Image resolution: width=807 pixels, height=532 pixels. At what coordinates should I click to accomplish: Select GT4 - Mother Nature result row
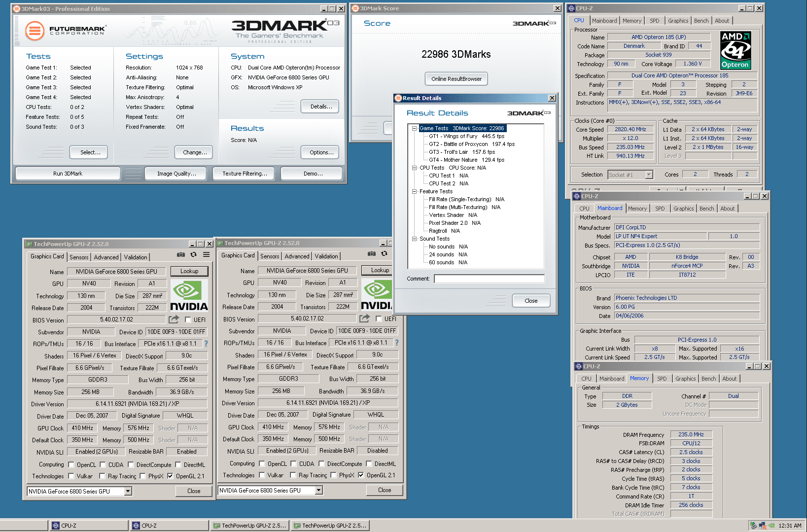[x=466, y=160]
